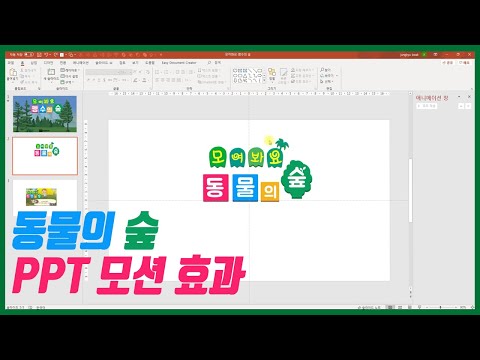Switch to the Insert tab
Screen dimensions: 480x360
click(x=34, y=63)
